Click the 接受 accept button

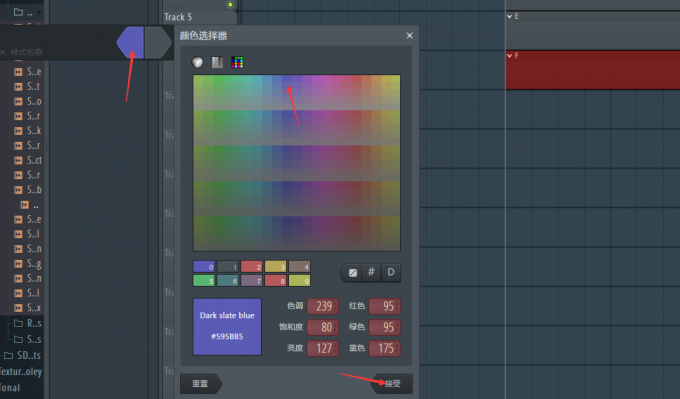click(x=392, y=383)
